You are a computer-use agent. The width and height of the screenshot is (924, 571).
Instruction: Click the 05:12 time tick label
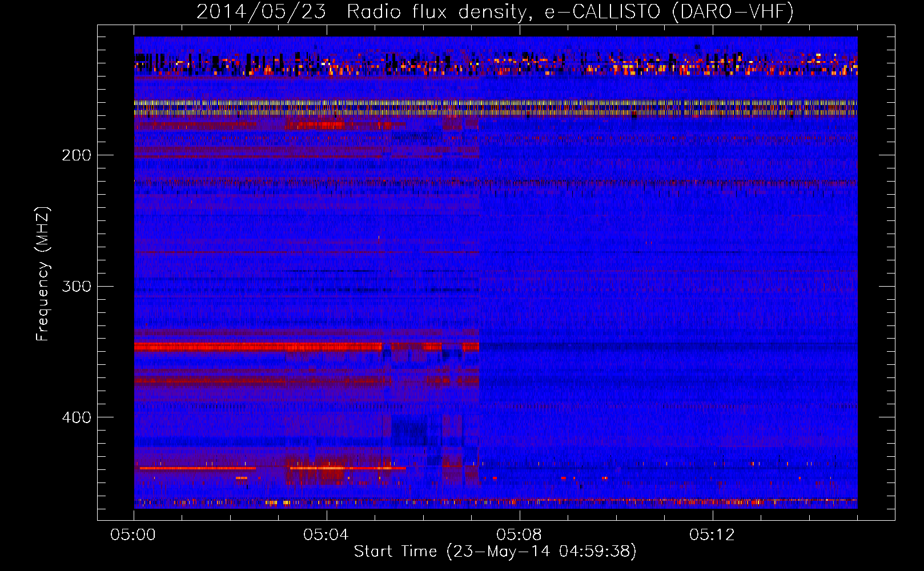click(x=712, y=535)
